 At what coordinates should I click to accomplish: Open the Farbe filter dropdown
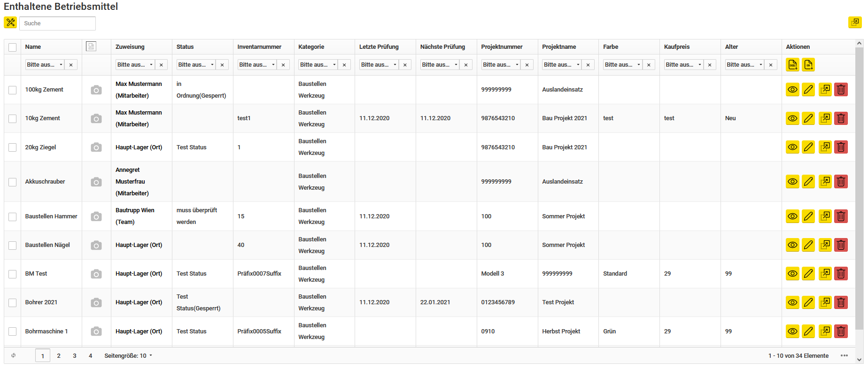[623, 65]
